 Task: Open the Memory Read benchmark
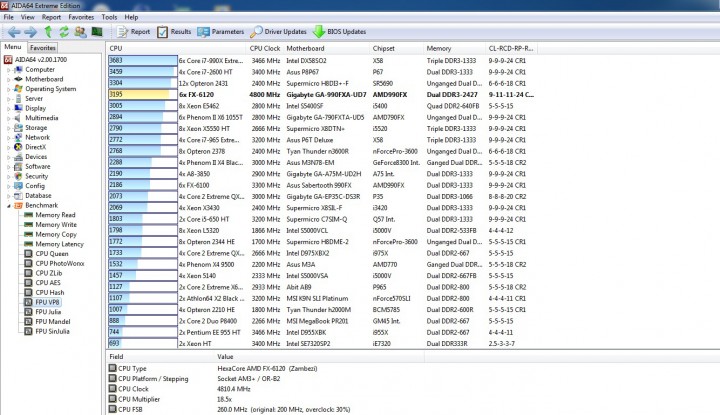point(50,215)
